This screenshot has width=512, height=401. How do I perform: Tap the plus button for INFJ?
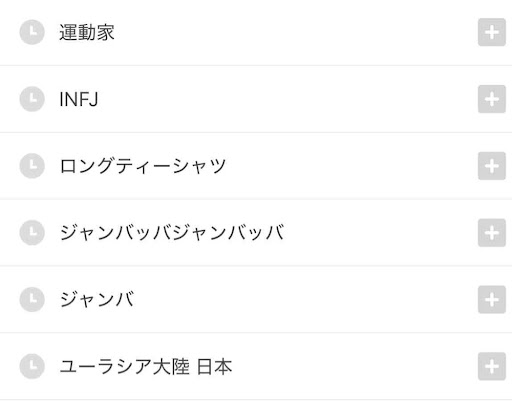click(x=492, y=99)
